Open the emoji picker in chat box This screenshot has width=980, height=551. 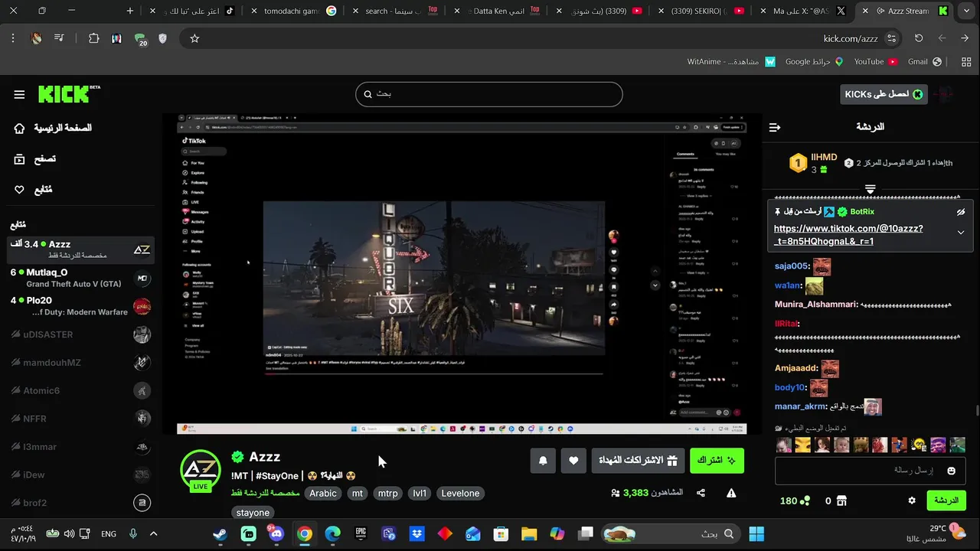coord(952,471)
